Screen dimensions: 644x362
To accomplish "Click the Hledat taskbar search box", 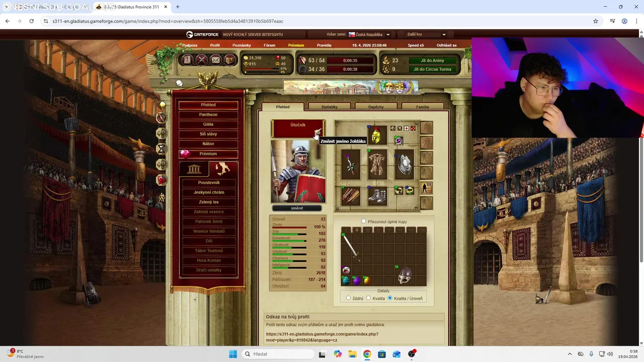I will click(278, 354).
